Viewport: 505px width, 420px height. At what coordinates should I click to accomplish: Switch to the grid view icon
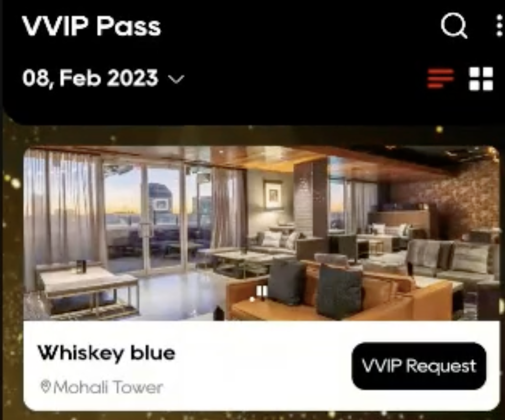coord(481,79)
